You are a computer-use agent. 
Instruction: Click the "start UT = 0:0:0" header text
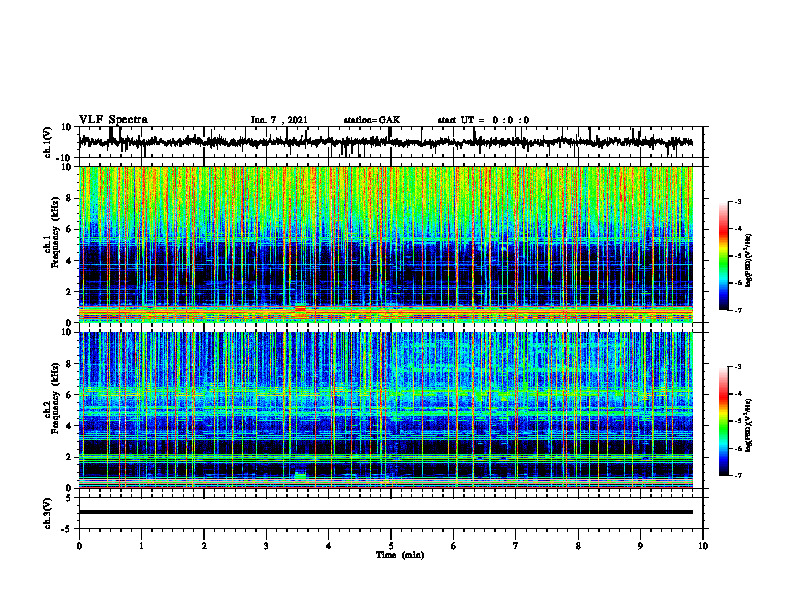tap(483, 120)
